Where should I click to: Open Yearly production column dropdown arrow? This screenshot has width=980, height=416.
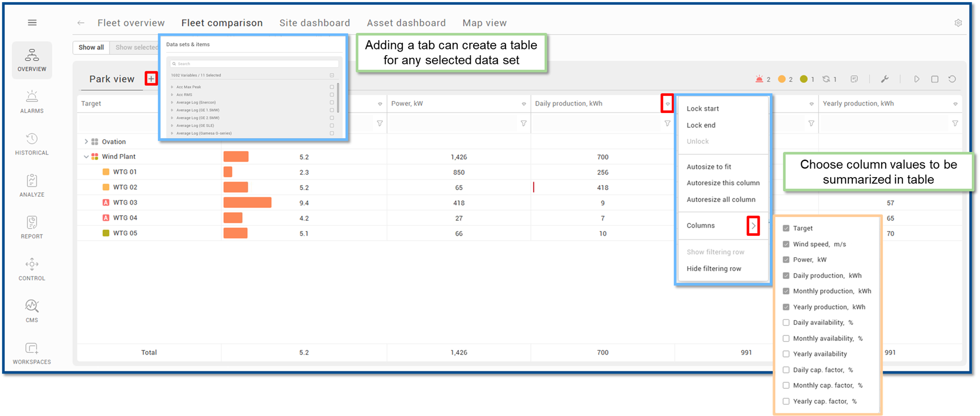tap(956, 104)
